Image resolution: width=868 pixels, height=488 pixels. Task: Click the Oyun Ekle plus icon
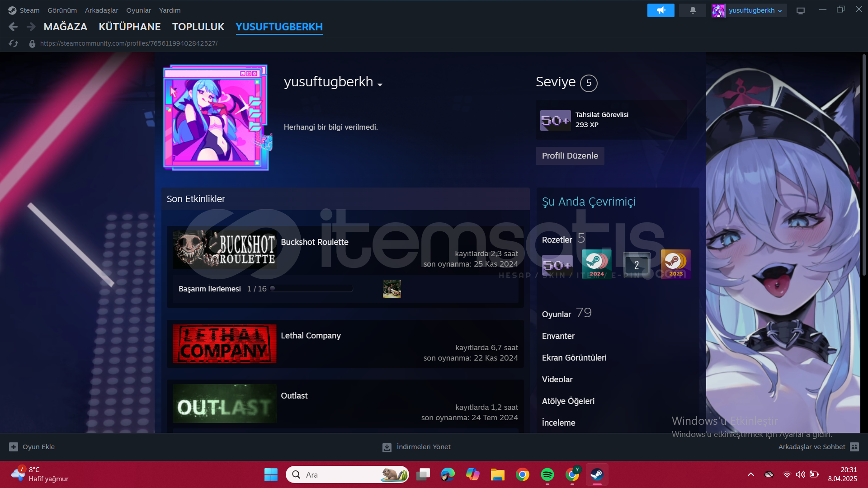pyautogui.click(x=14, y=447)
